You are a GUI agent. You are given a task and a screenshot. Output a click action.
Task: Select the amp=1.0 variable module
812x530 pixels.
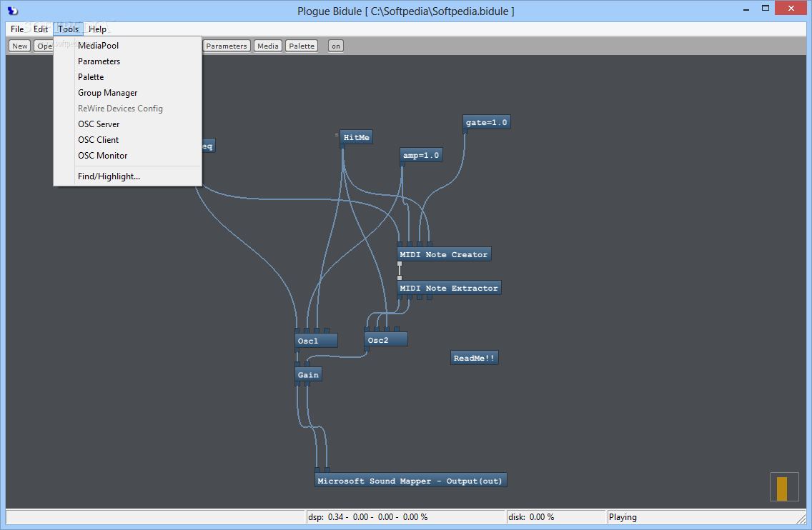pos(421,155)
